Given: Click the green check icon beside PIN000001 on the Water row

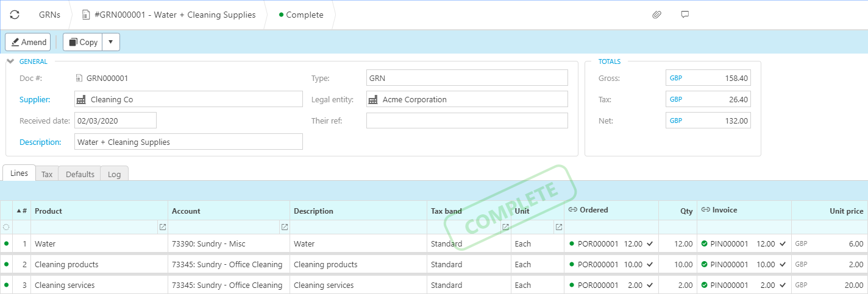Looking at the screenshot, I should [704, 243].
